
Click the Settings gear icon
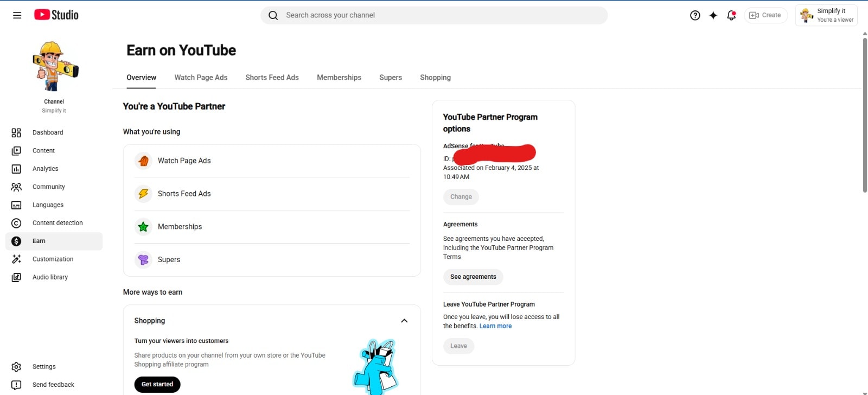tap(16, 367)
